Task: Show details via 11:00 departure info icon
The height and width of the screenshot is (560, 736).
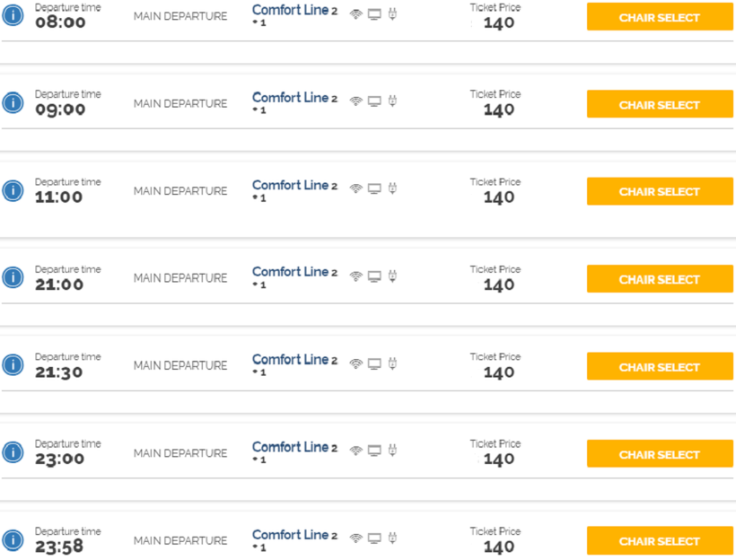Action: tap(13, 190)
